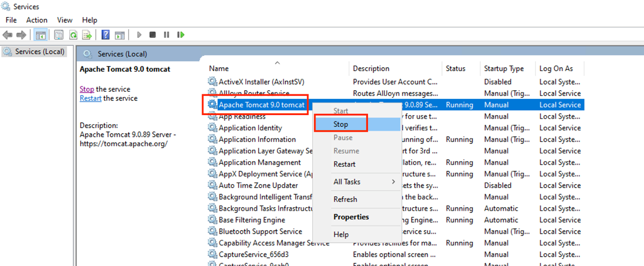The width and height of the screenshot is (644, 266).
Task: Sort by the Status column header
Action: pyautogui.click(x=456, y=69)
